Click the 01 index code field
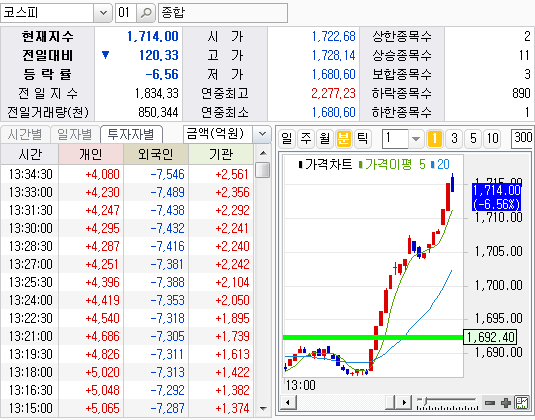The height and width of the screenshot is (420, 535). 126,13
